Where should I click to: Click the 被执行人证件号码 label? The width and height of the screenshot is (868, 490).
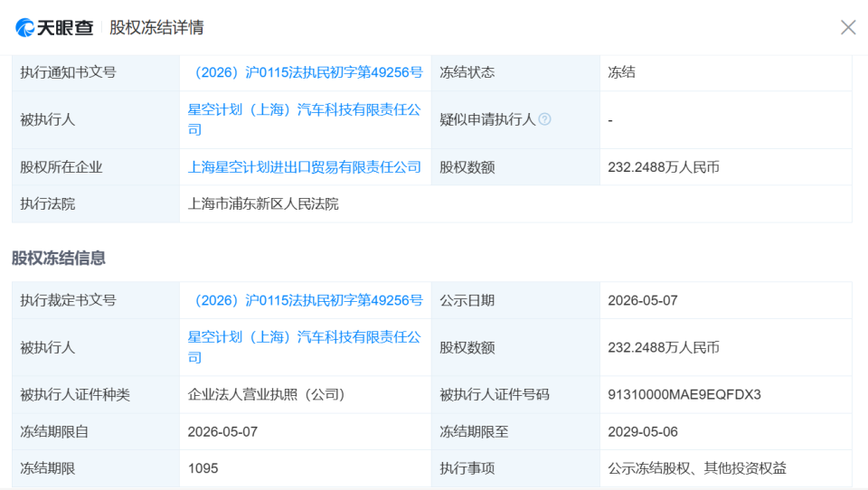(x=495, y=395)
